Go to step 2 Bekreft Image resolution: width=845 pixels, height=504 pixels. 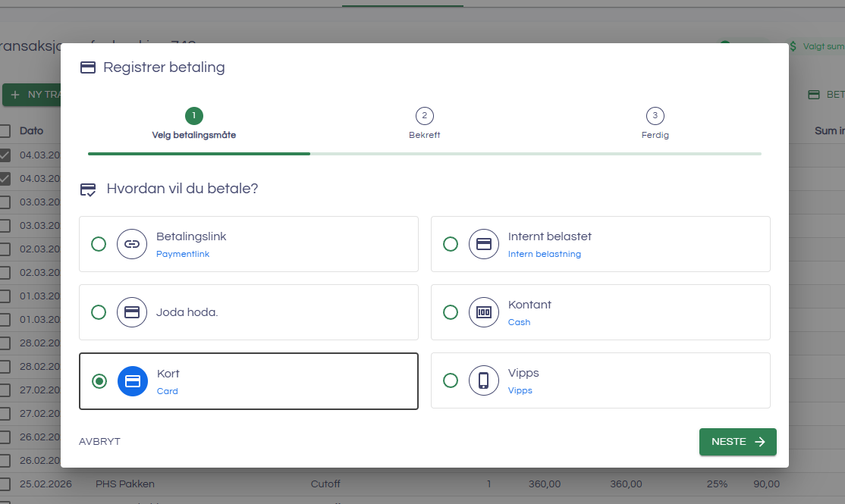[424, 116]
